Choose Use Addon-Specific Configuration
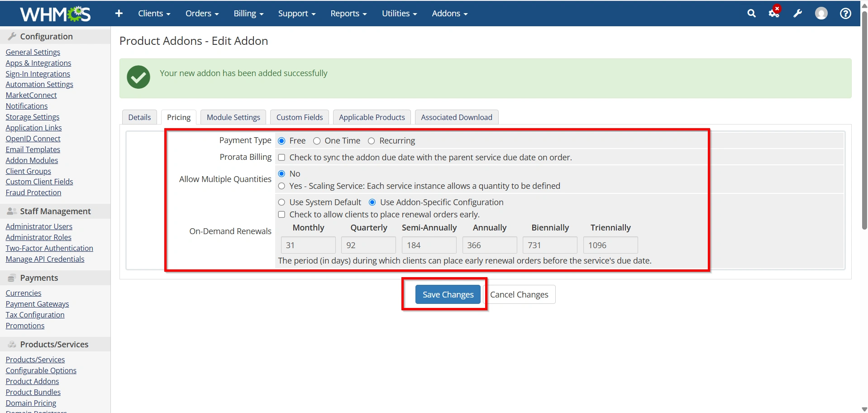The height and width of the screenshot is (413, 868). [x=372, y=202]
